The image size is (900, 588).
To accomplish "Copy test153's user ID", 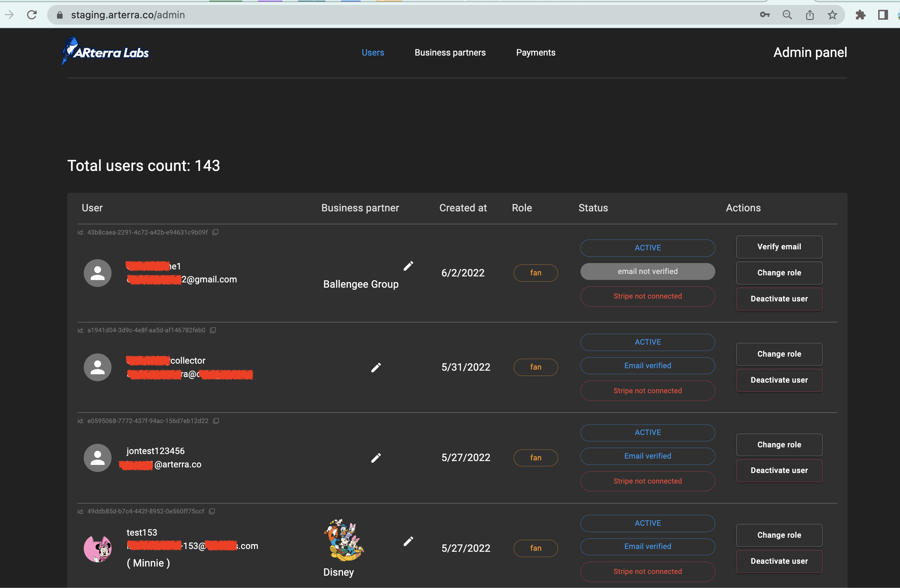I will (212, 511).
